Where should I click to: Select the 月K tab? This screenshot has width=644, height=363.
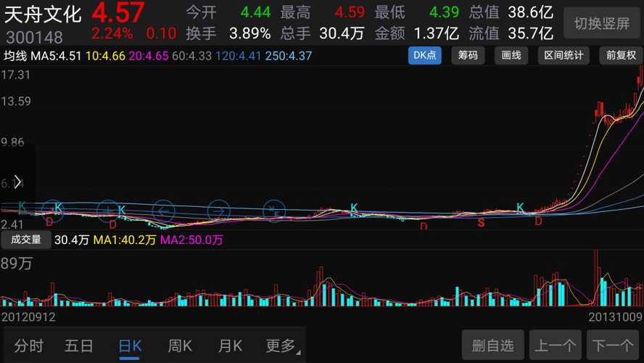230,346
